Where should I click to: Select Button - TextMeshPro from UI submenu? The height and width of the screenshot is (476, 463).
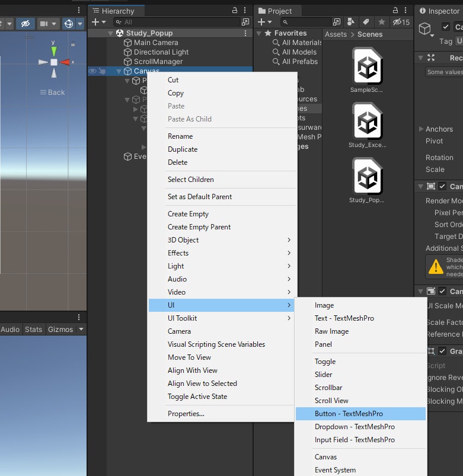(x=360, y=414)
